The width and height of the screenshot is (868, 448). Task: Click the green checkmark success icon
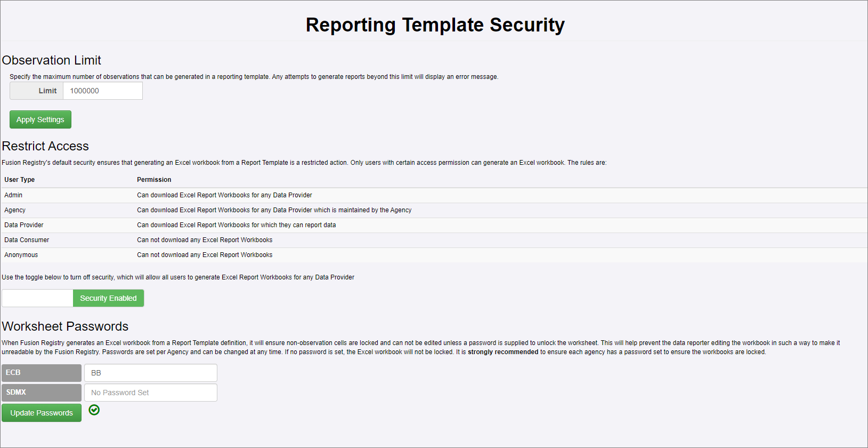point(94,410)
